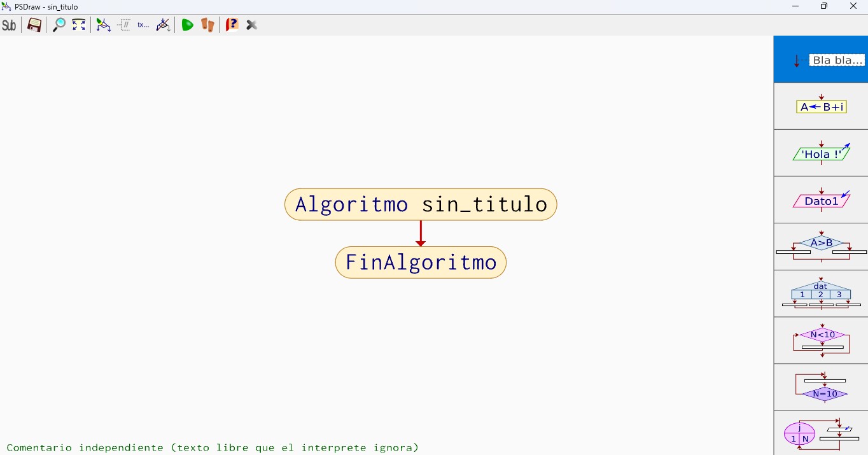Start step-by-step execution via the footprints icon
Screen dimensions: 868x455
(x=207, y=25)
